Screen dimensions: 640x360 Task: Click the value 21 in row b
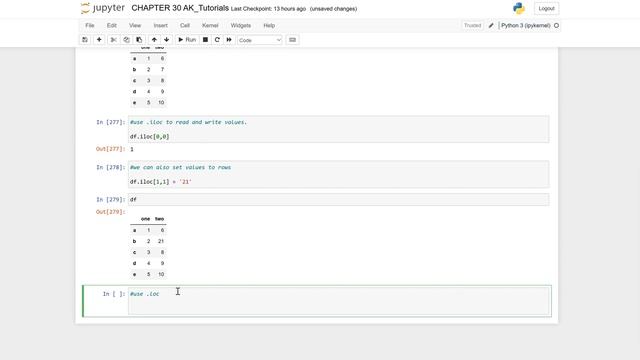(x=161, y=241)
